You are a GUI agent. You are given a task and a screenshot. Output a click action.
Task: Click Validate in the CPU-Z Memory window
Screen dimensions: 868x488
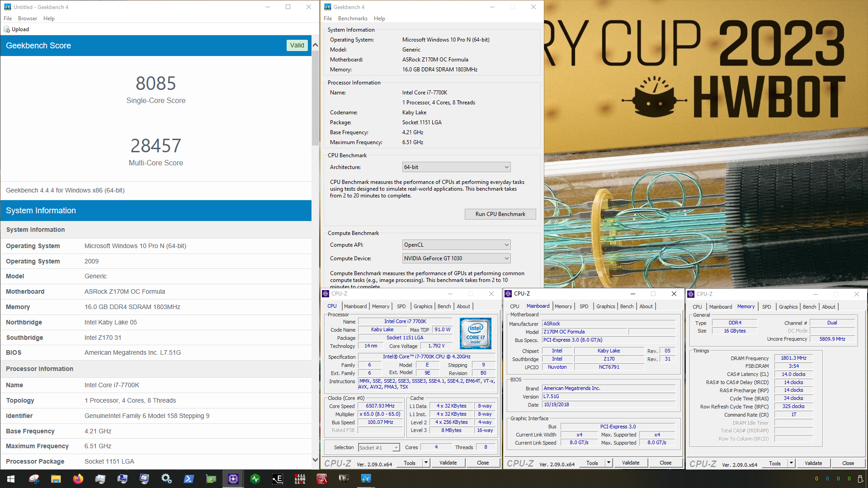pyautogui.click(x=813, y=463)
